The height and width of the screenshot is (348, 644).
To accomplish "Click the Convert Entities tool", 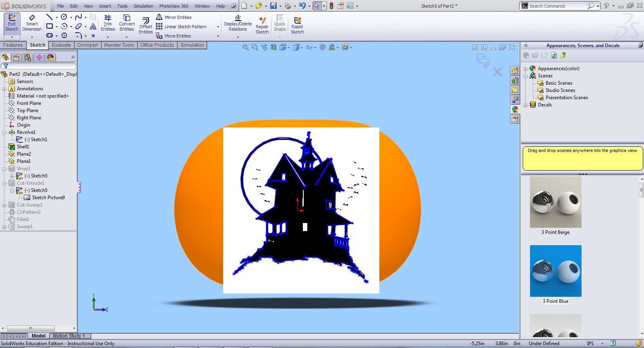I will [x=126, y=23].
